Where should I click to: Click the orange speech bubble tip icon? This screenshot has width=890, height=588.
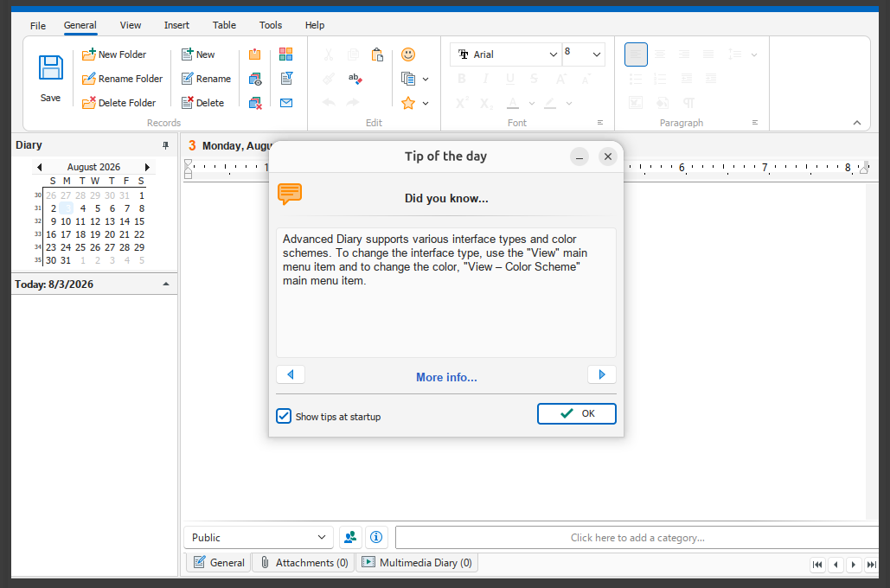point(290,194)
